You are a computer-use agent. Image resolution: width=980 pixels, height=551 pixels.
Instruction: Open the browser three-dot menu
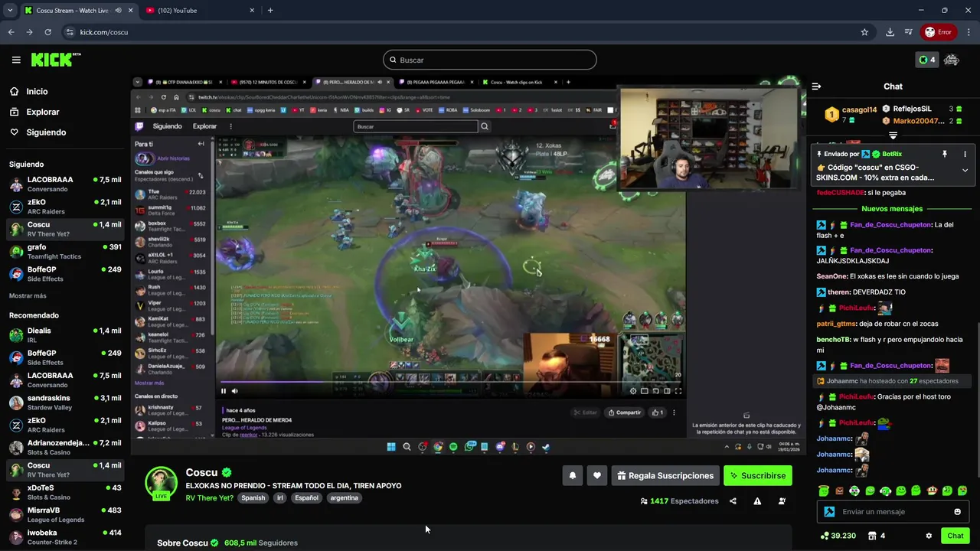tap(969, 32)
